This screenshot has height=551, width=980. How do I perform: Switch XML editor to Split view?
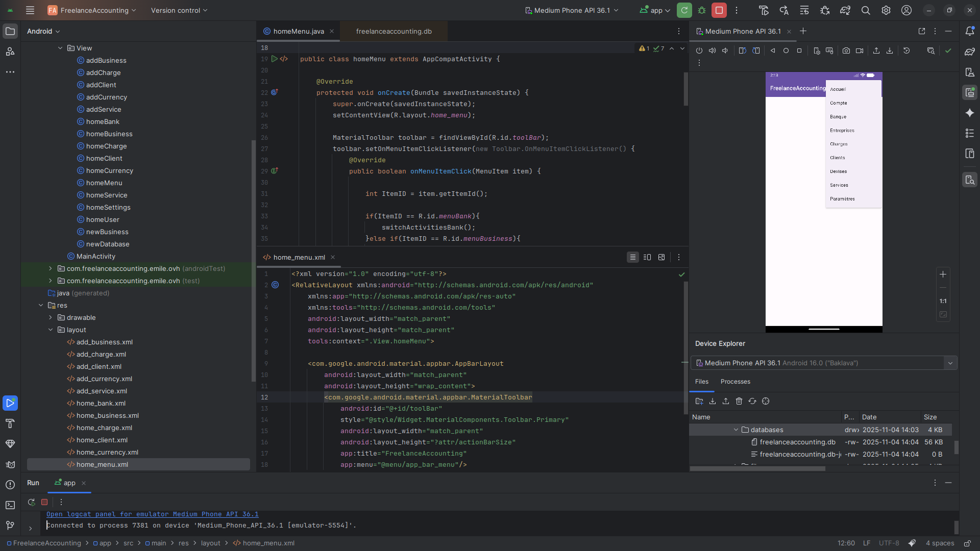pos(647,257)
